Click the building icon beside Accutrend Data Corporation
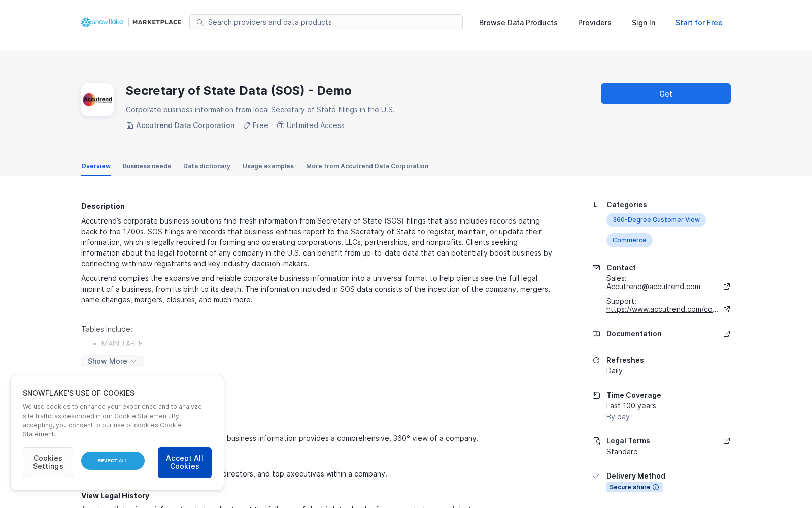This screenshot has width=812, height=508. click(x=129, y=125)
